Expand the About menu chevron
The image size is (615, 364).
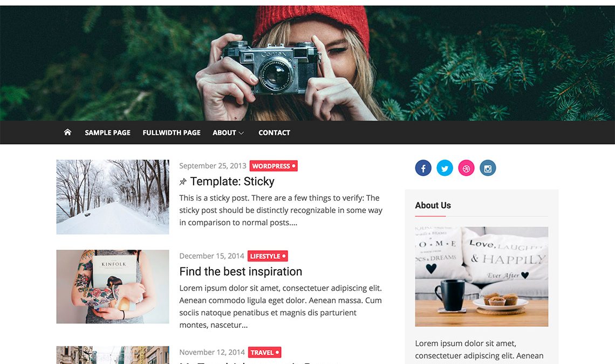pos(241,133)
